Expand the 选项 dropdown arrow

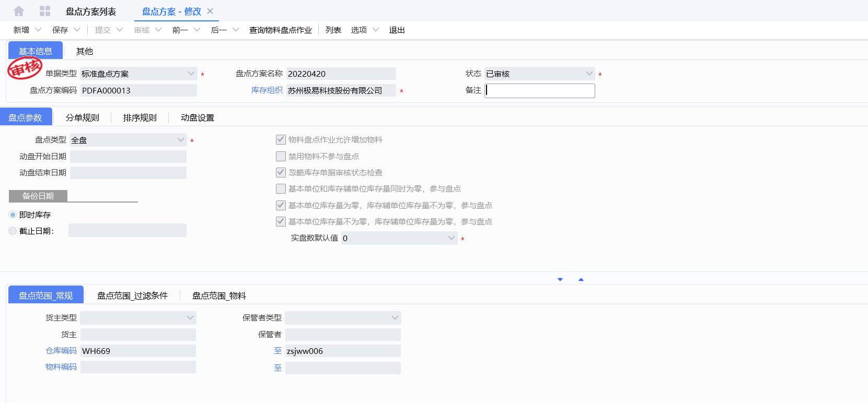pos(376,30)
